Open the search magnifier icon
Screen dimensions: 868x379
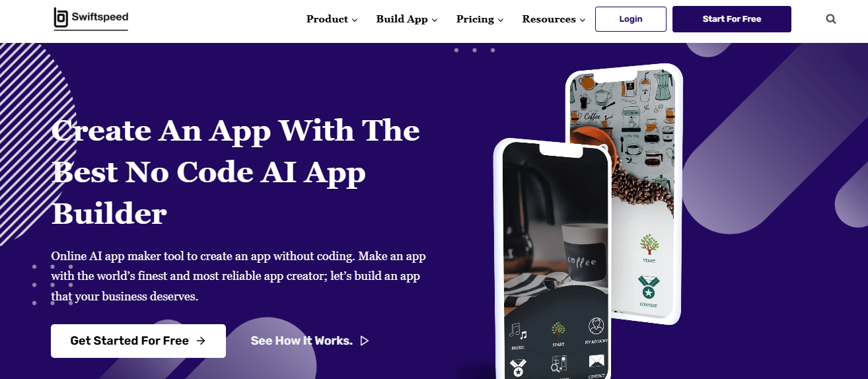click(x=831, y=19)
